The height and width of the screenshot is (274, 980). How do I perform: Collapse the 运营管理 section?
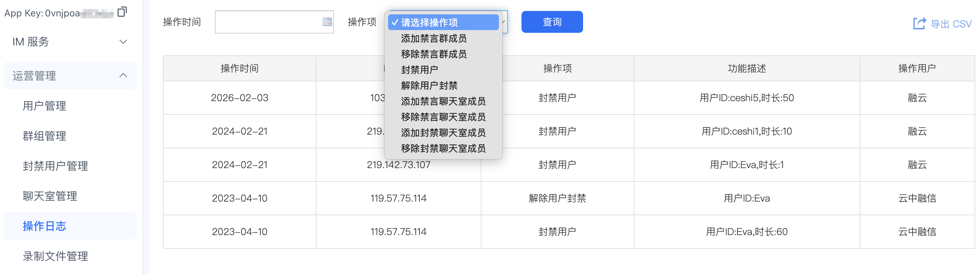click(123, 76)
